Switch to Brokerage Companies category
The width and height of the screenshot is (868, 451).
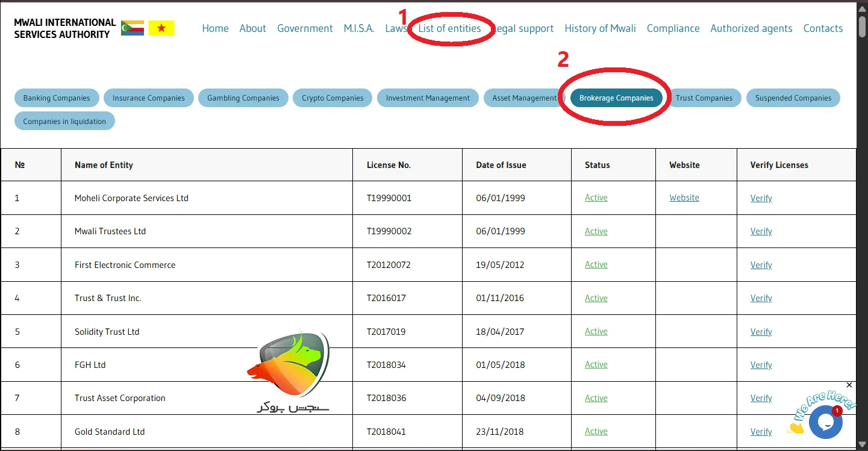(616, 98)
